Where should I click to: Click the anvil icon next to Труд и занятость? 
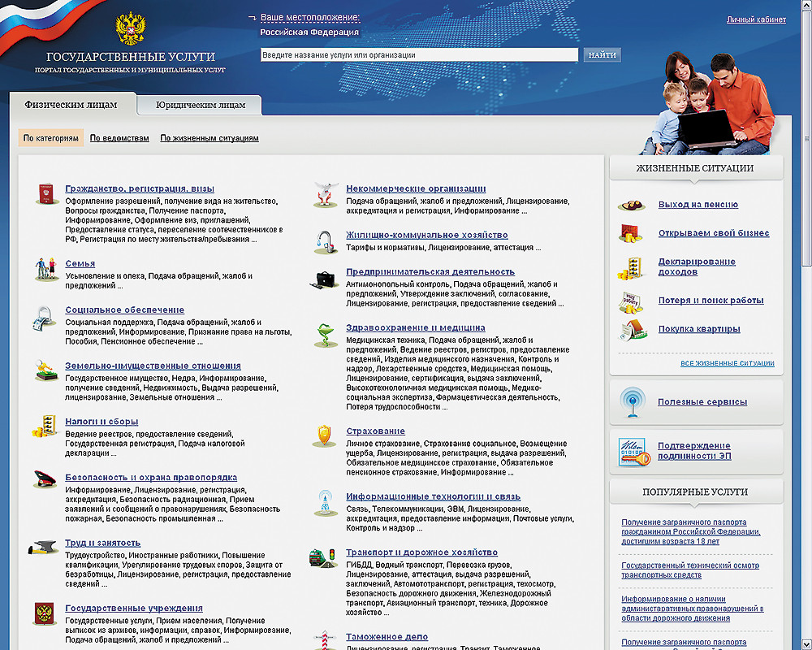(45, 547)
